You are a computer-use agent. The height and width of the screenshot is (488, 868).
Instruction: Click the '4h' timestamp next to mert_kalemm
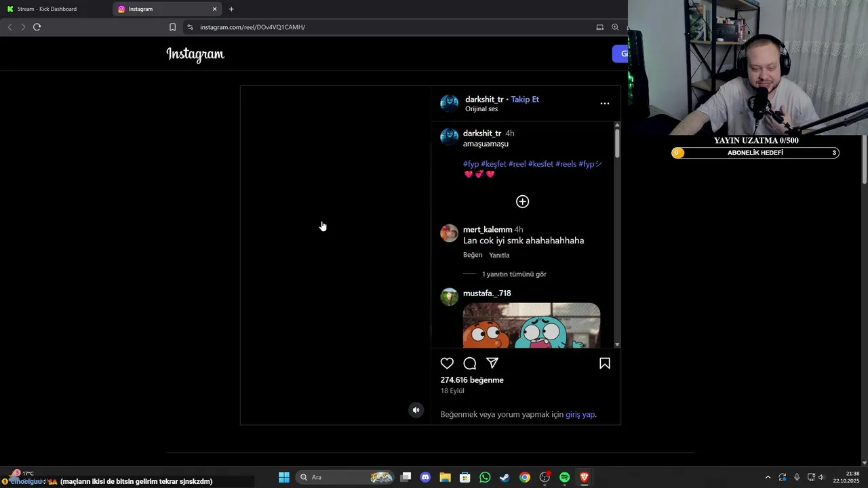(x=519, y=230)
